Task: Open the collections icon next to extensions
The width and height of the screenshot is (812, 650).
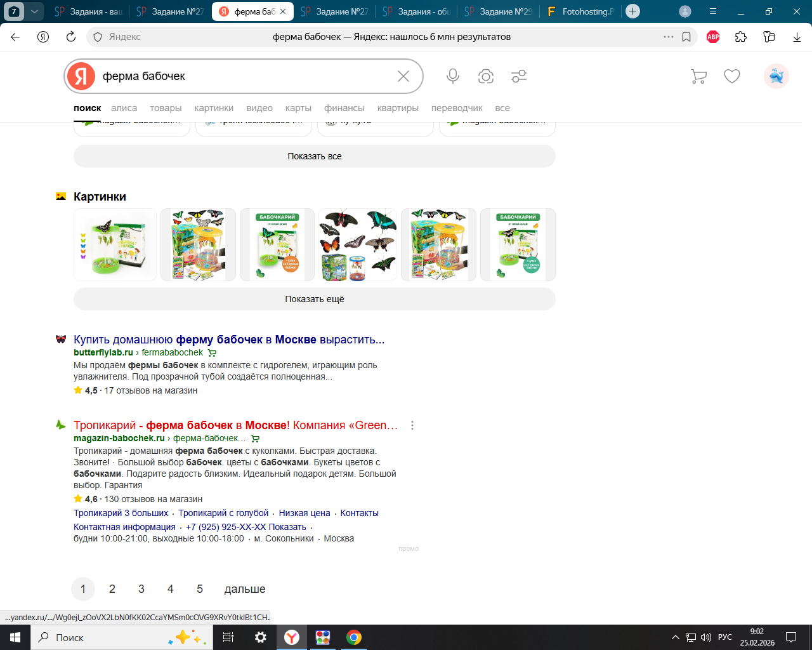Action: (x=769, y=37)
